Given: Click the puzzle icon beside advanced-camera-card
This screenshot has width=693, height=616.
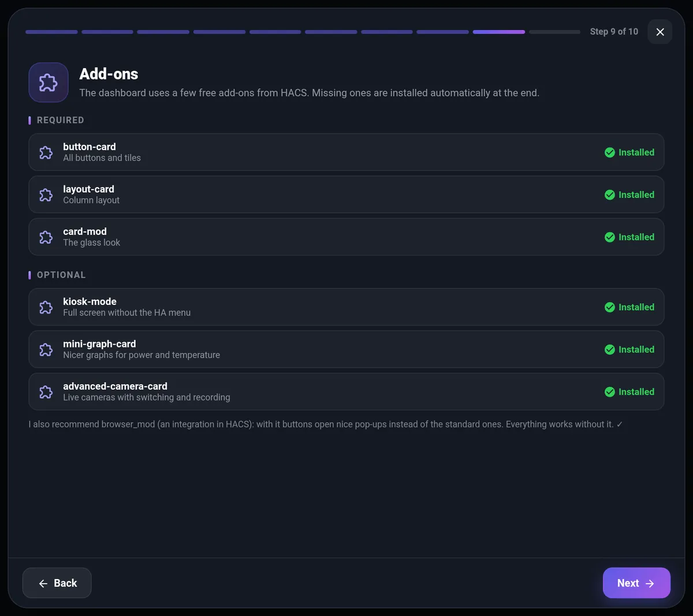Looking at the screenshot, I should pyautogui.click(x=46, y=392).
